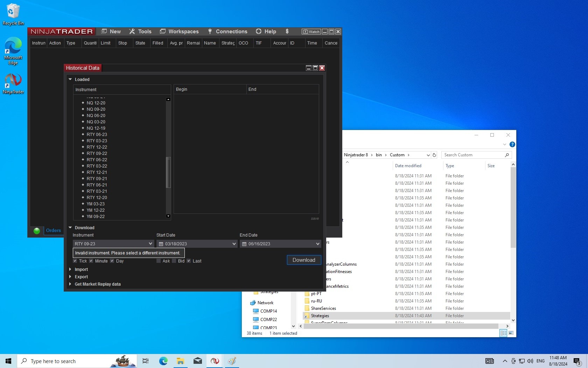Open Microsoft Edge from the taskbar
The height and width of the screenshot is (368, 588).
pos(163,361)
